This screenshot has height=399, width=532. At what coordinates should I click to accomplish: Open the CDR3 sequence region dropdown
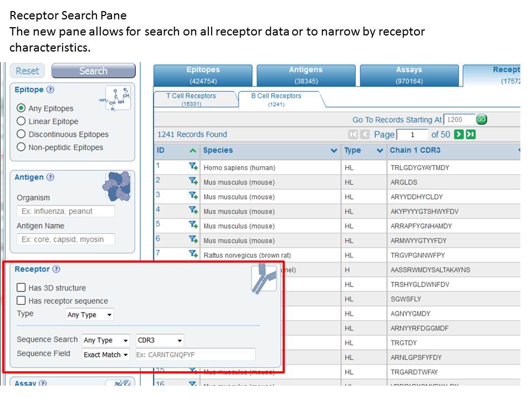[x=160, y=340]
